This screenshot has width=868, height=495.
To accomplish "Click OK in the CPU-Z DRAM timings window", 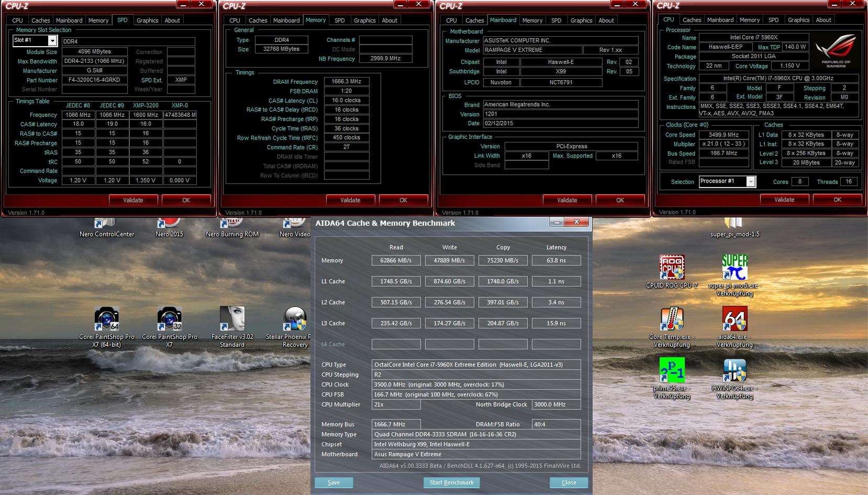I will 403,200.
